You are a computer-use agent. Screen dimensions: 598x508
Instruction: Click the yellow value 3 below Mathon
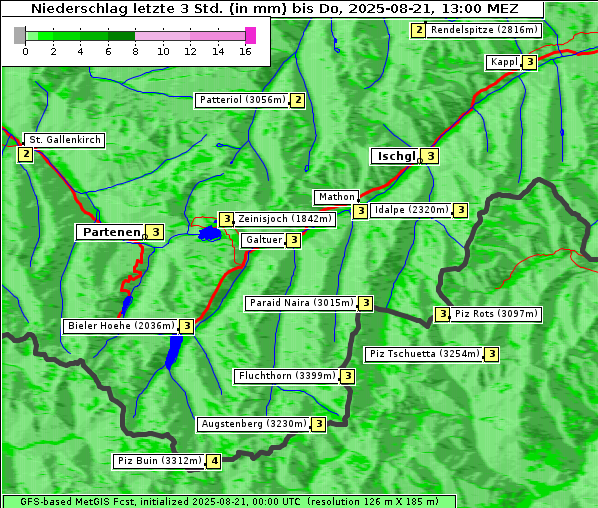coord(360,211)
